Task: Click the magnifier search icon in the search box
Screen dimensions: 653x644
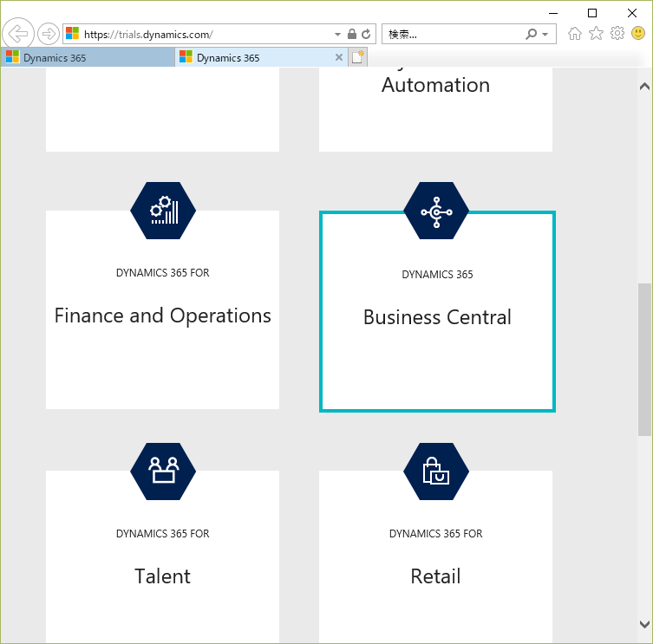Action: [531, 34]
